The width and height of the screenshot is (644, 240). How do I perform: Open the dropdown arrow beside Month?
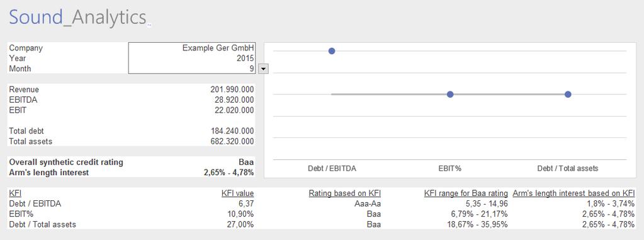click(263, 69)
